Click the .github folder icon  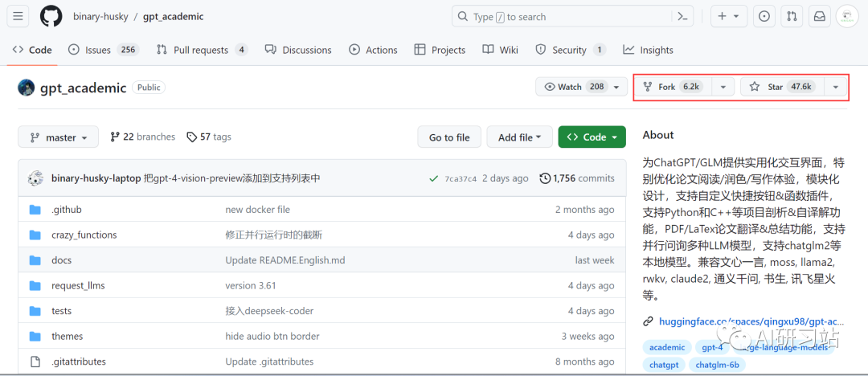point(35,210)
